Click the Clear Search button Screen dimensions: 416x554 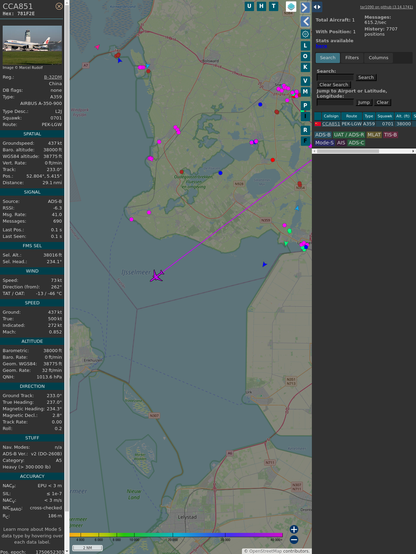[334, 84]
